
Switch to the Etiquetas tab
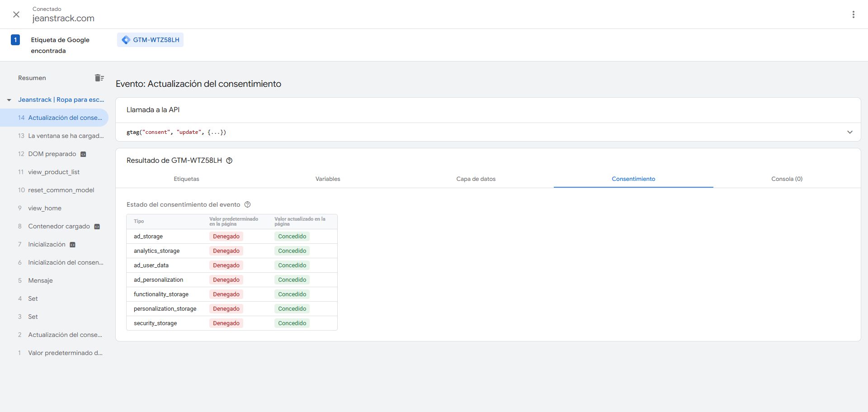coord(186,179)
